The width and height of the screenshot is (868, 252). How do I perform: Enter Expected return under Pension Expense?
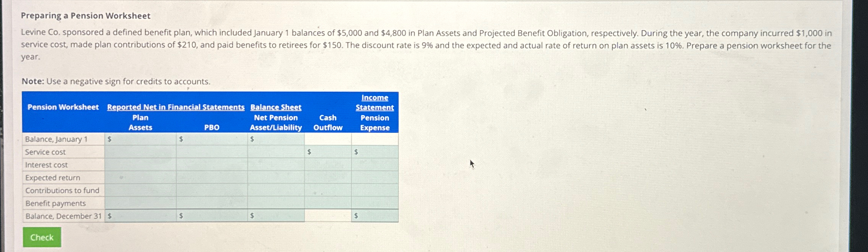375,177
